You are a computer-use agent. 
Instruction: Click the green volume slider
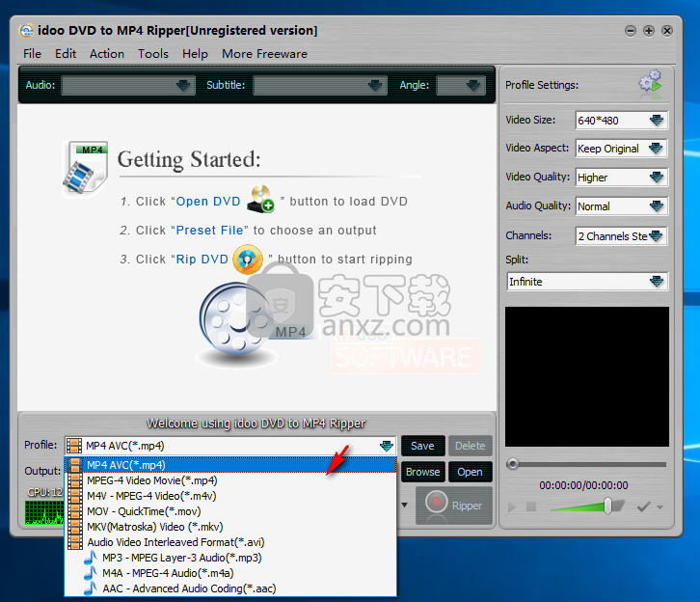pos(587,506)
